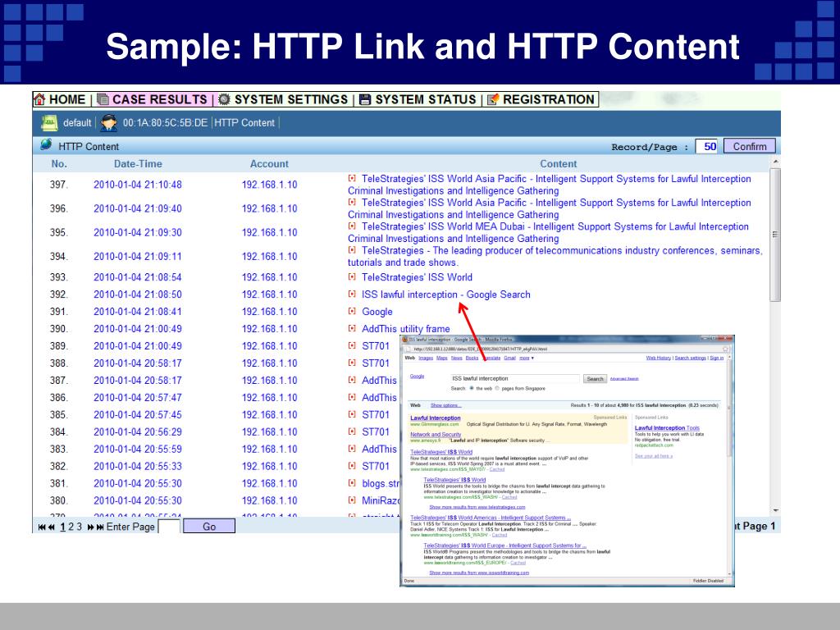Expand the red icon on row 395
The height and width of the screenshot is (630, 840).
[352, 226]
